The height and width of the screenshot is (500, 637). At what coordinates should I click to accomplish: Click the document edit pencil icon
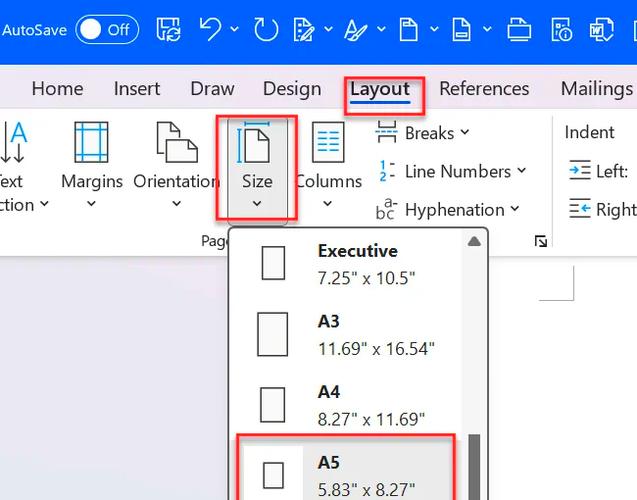(x=304, y=30)
